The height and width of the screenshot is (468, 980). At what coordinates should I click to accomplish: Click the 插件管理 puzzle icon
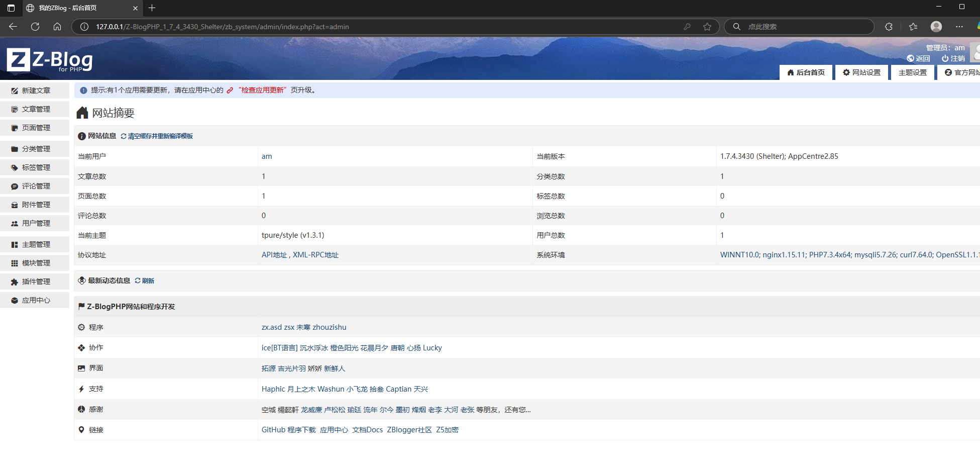15,282
